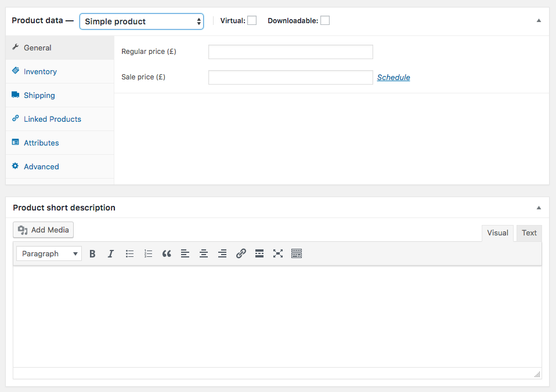This screenshot has height=392, width=556.
Task: Open the Paragraph style dropdown
Action: point(49,253)
